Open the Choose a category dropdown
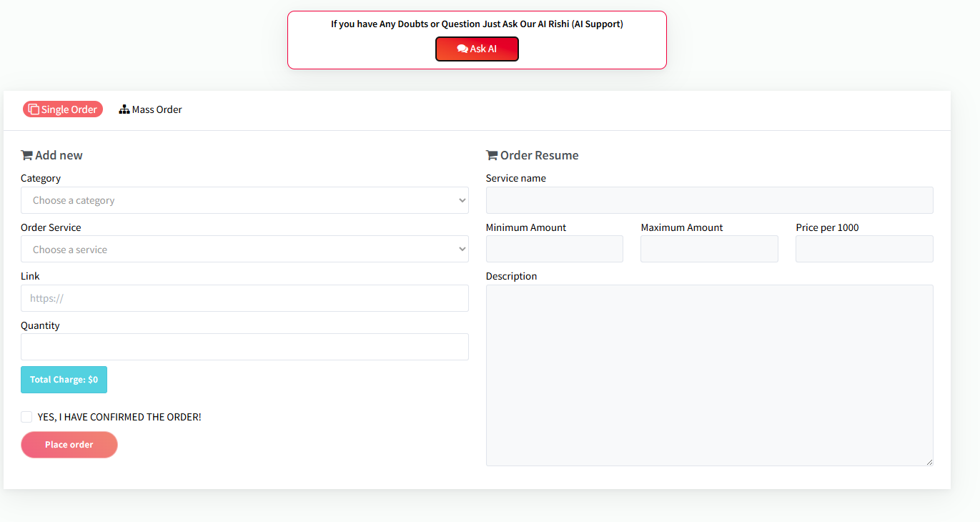This screenshot has height=522, width=980. pos(244,200)
